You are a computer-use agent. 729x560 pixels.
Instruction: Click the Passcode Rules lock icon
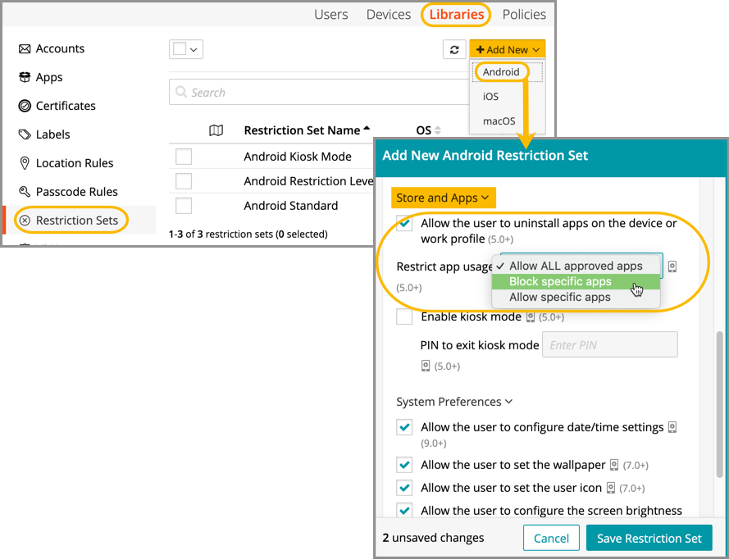(25, 192)
